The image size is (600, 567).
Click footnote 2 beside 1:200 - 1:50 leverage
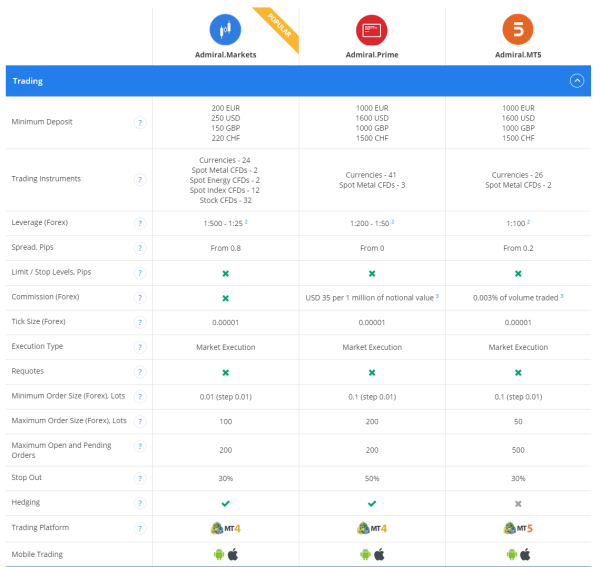(x=393, y=222)
